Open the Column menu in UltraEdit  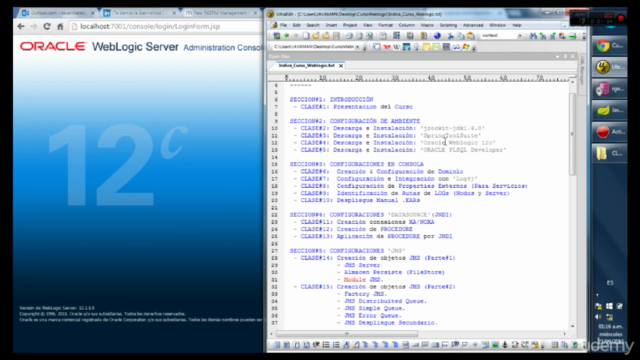pyautogui.click(x=406, y=25)
